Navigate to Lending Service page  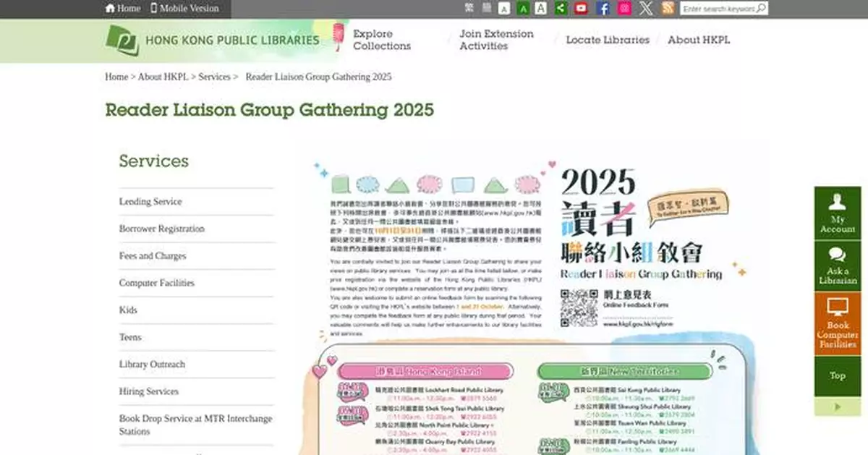pos(150,201)
